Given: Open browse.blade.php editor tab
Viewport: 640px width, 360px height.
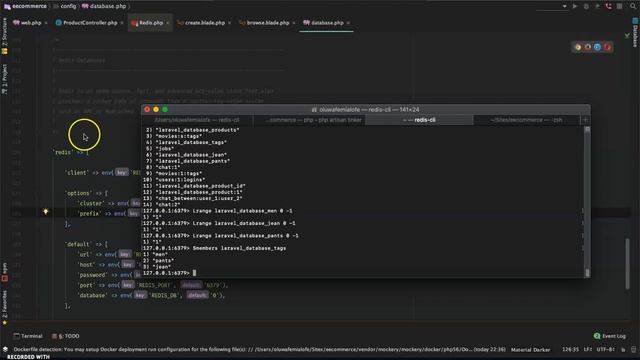Looking at the screenshot, I should [268, 23].
